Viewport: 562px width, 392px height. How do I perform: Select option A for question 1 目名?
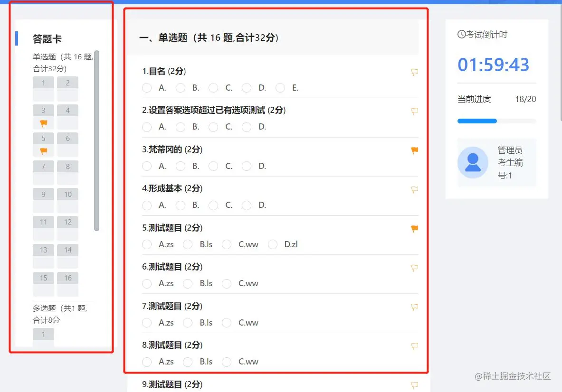[147, 88]
